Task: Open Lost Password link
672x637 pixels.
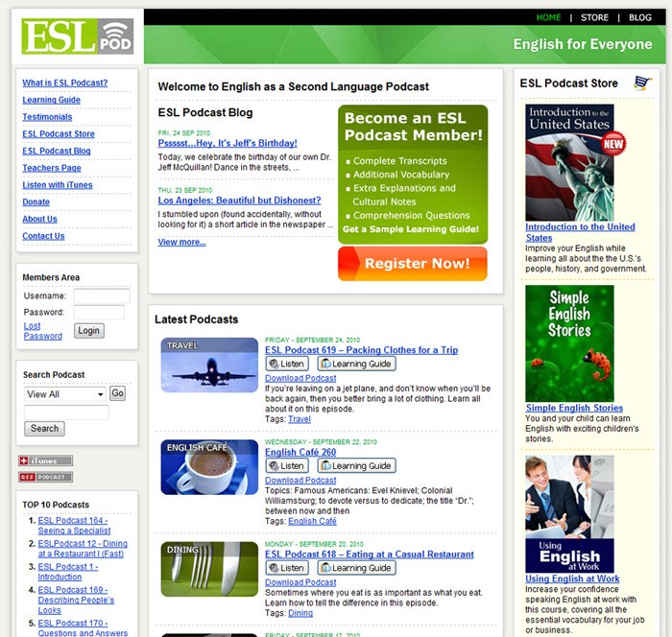Action: [42, 331]
